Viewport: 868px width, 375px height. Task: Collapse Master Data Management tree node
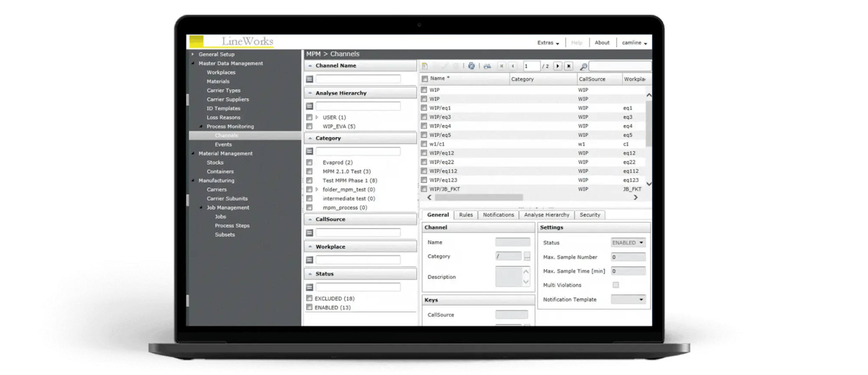193,63
